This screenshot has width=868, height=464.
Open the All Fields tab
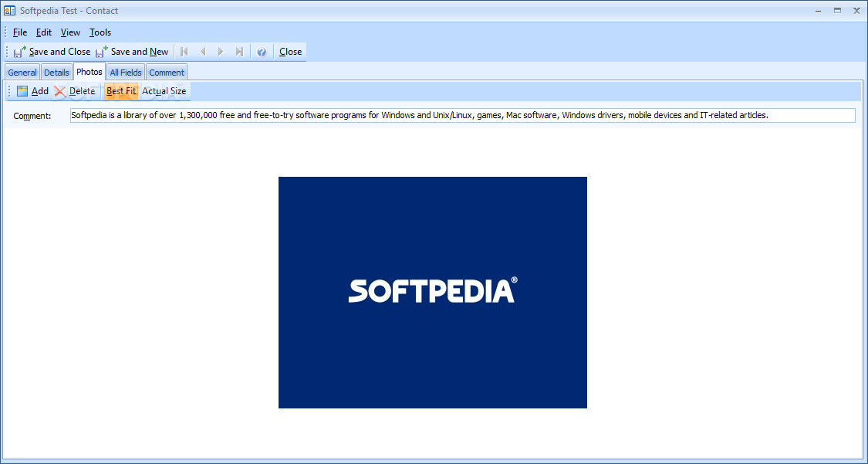pos(126,72)
